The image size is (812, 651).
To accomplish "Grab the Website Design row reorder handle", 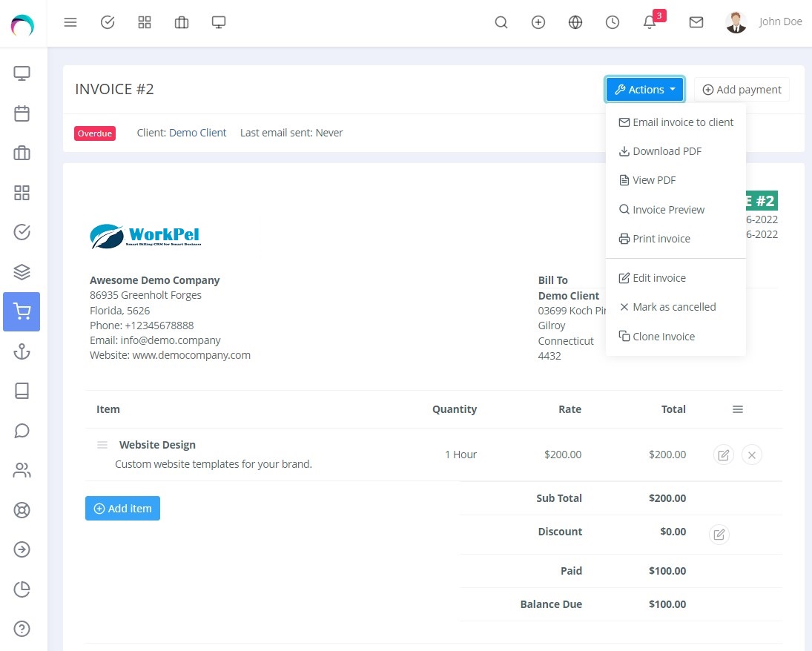I will coord(102,445).
